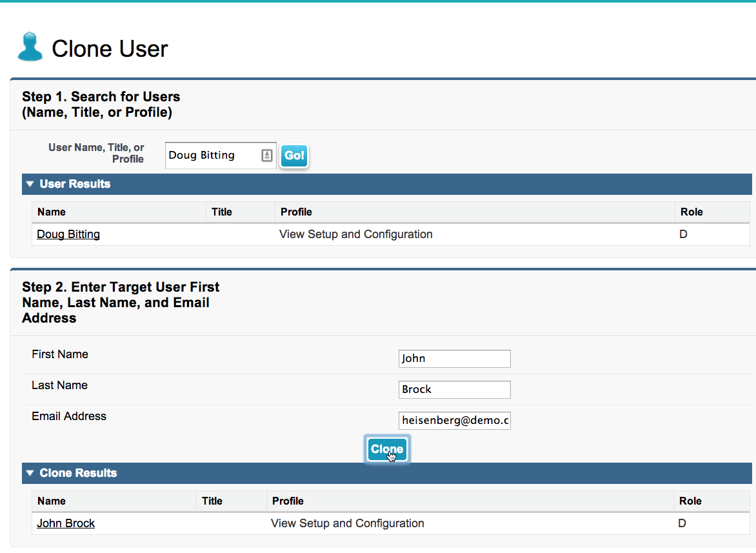Screen dimensions: 756x553
Task: Open the Doug Bitting user link
Action: [68, 234]
